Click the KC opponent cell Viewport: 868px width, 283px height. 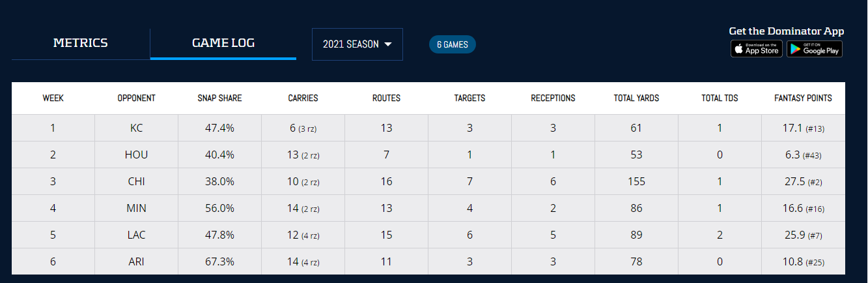pos(136,128)
